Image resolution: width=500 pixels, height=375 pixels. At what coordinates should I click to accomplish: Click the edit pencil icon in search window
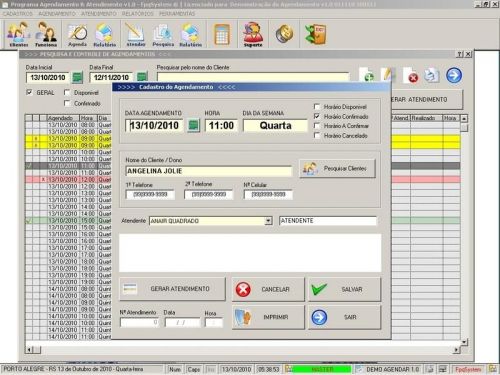click(x=388, y=74)
